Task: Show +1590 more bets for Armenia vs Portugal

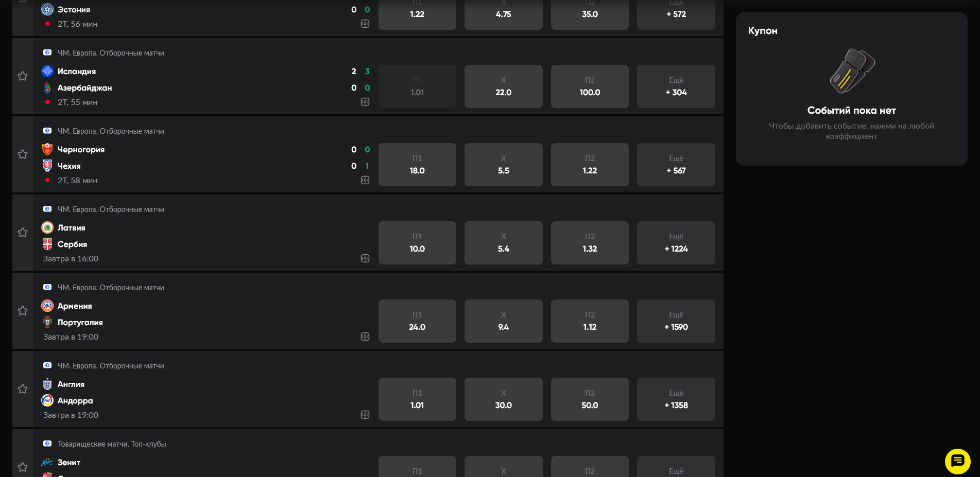Action: pos(676,321)
